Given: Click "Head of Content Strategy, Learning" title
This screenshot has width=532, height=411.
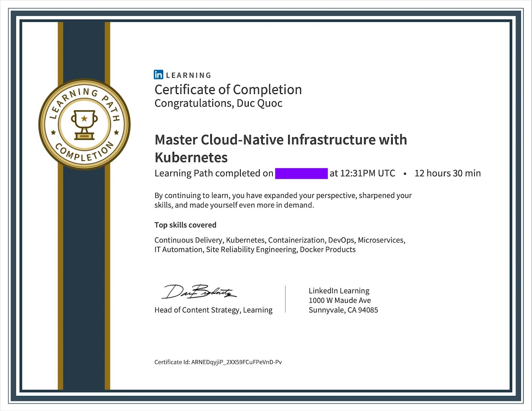Looking at the screenshot, I should (213, 310).
